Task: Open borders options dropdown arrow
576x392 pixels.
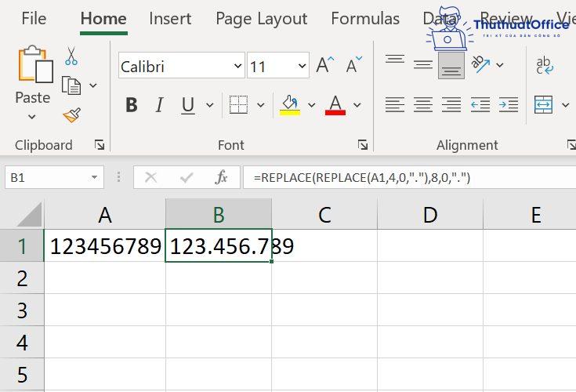Action: pyautogui.click(x=260, y=105)
